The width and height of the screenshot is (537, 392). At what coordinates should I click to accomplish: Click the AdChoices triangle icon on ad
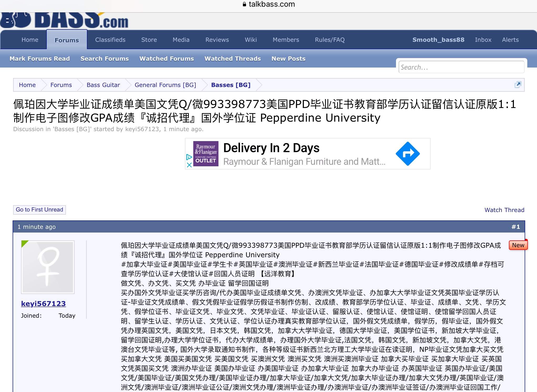click(x=189, y=157)
